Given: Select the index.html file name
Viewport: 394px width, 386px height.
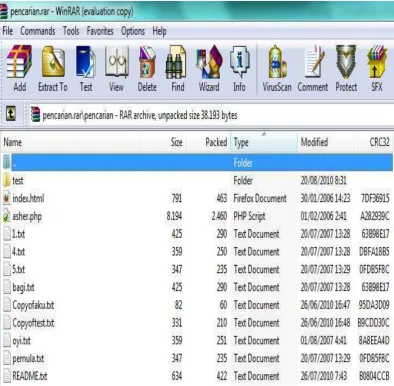Looking at the screenshot, I should (28, 198).
